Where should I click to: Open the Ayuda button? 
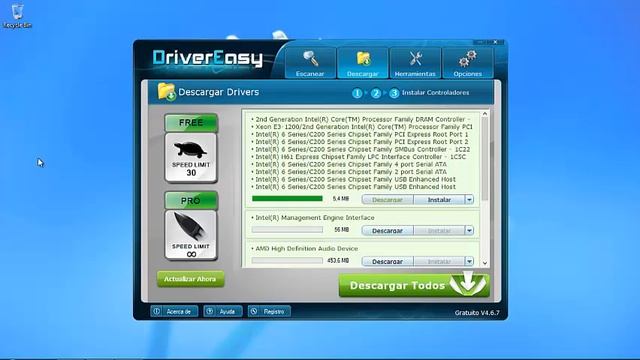pos(223,311)
